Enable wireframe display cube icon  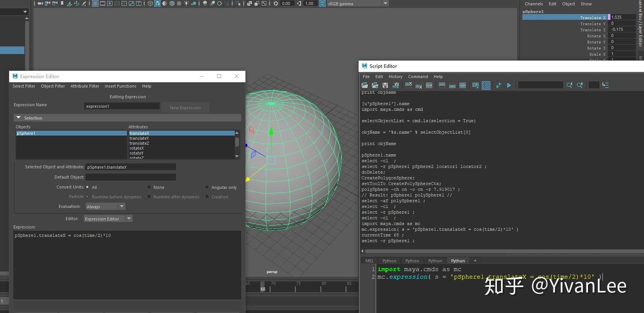(x=150, y=3)
